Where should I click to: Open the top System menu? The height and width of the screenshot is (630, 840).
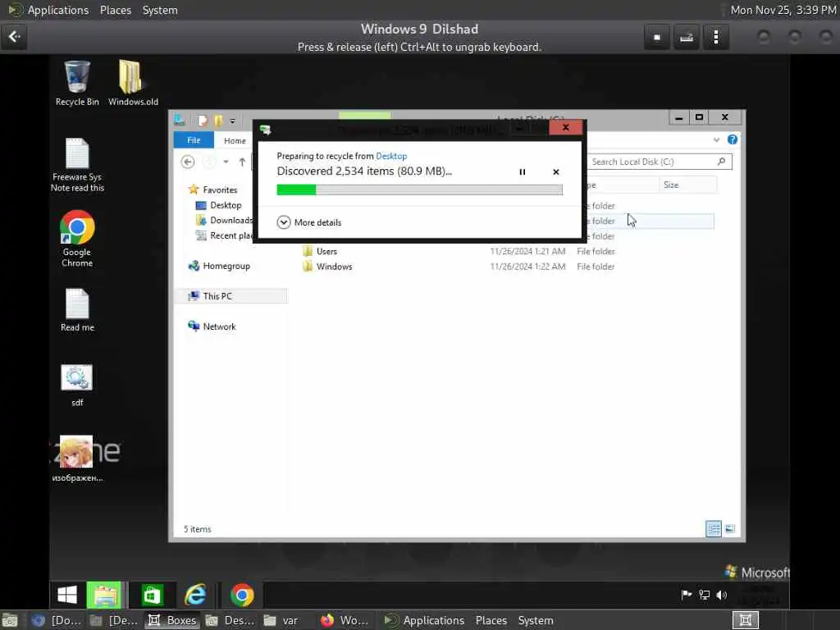tap(160, 10)
